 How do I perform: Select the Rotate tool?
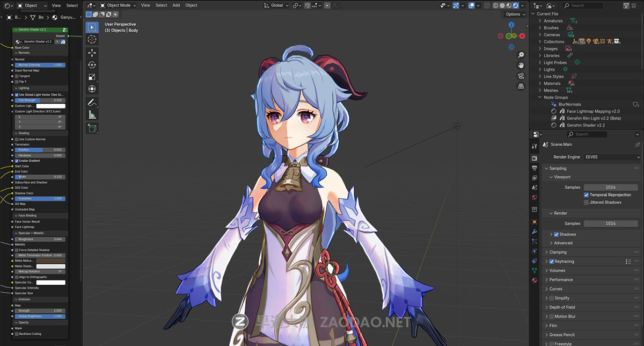coord(92,64)
